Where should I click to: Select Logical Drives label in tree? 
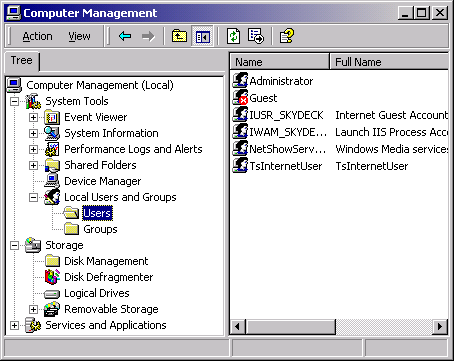(97, 293)
